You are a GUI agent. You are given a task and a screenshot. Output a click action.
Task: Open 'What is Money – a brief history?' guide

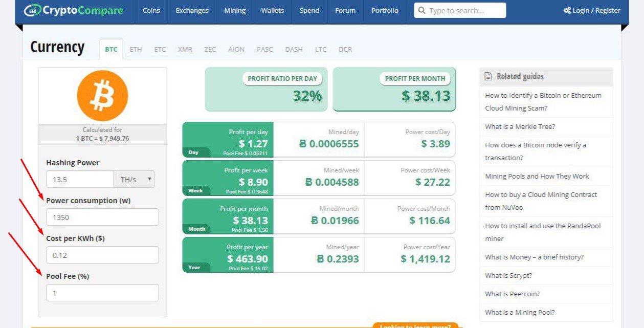535,257
